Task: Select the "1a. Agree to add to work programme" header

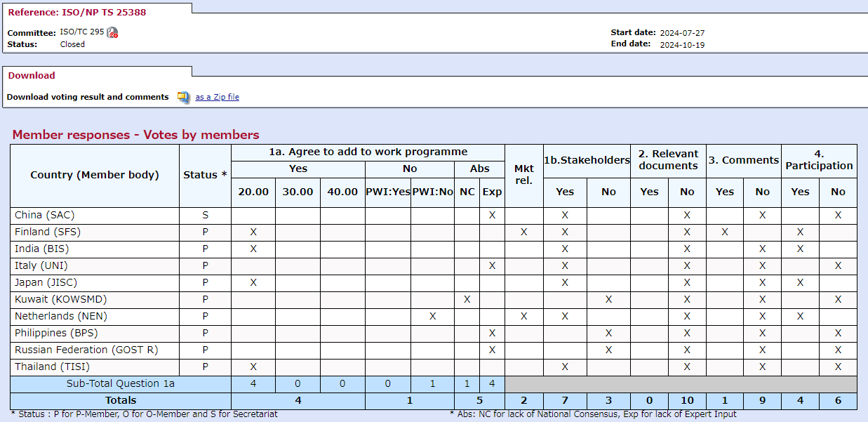Action: (x=368, y=152)
